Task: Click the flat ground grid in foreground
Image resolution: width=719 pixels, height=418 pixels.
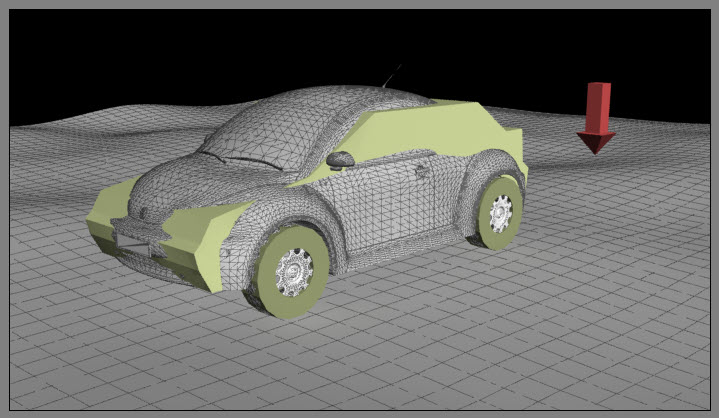Action: 450,350
